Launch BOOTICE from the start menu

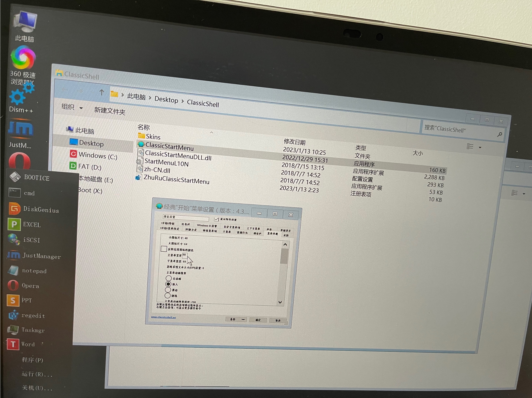pos(30,177)
